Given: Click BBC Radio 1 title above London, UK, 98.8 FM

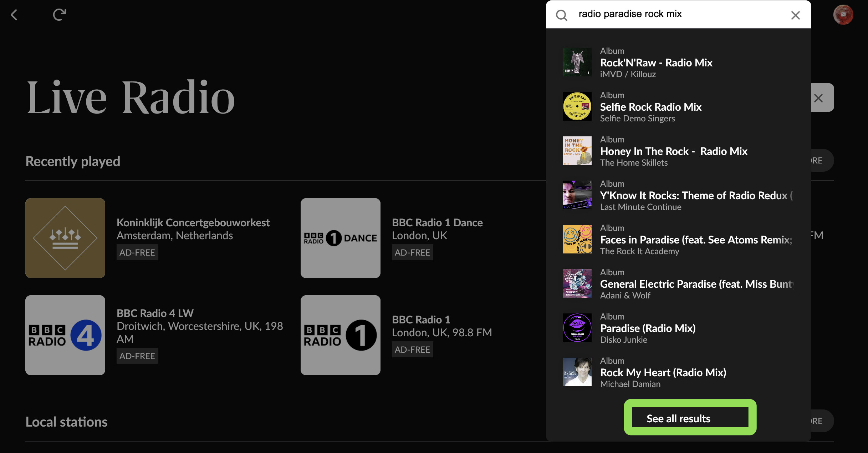Looking at the screenshot, I should (421, 320).
